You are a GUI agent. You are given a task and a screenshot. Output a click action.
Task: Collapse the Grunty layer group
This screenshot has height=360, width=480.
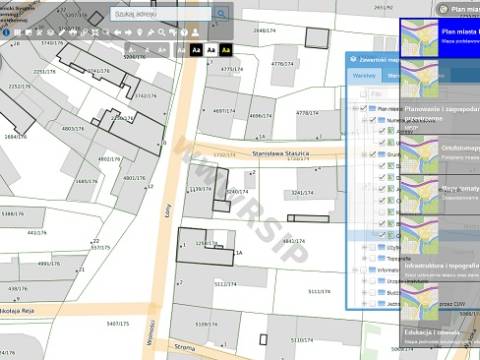(365, 154)
